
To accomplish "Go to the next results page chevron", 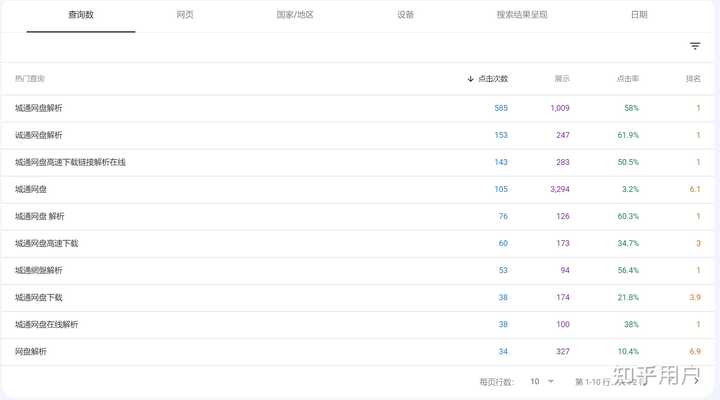I will [697, 381].
